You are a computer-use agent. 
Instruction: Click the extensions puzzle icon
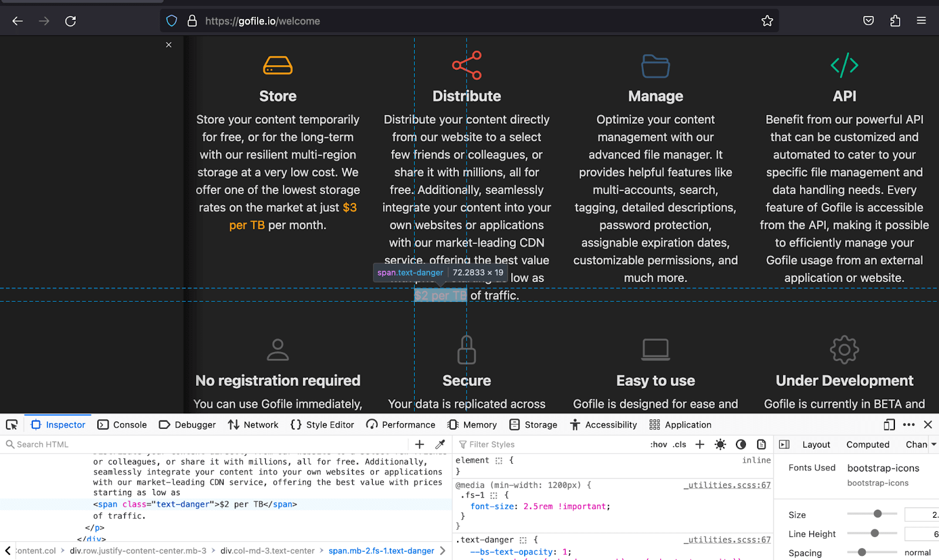895,21
